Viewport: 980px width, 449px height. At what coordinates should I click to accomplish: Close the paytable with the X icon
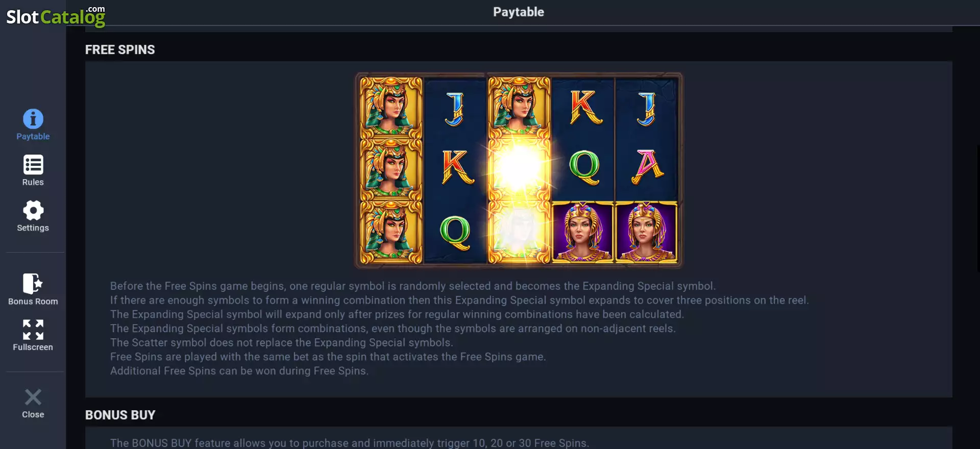pos(33,397)
